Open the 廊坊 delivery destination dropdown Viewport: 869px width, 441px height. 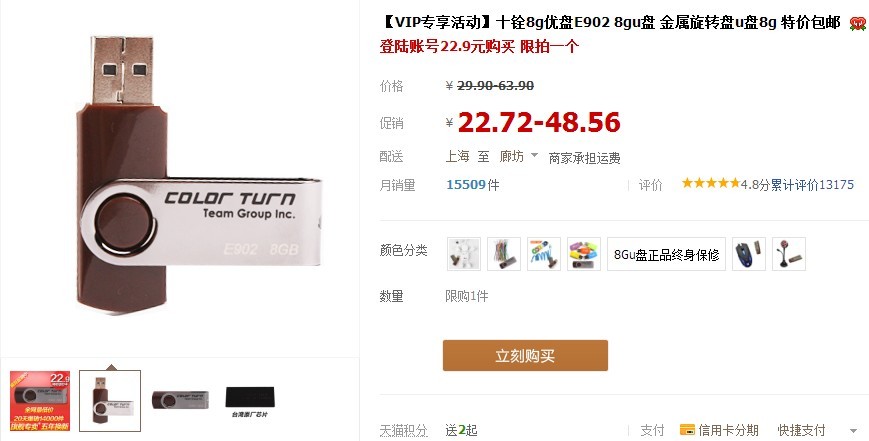518,156
